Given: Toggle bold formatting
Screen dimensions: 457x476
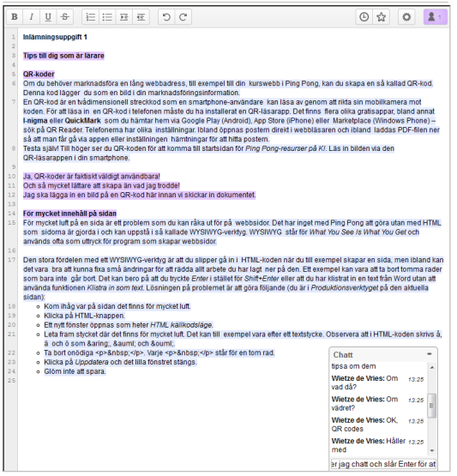Looking at the screenshot, I should tap(15, 16).
